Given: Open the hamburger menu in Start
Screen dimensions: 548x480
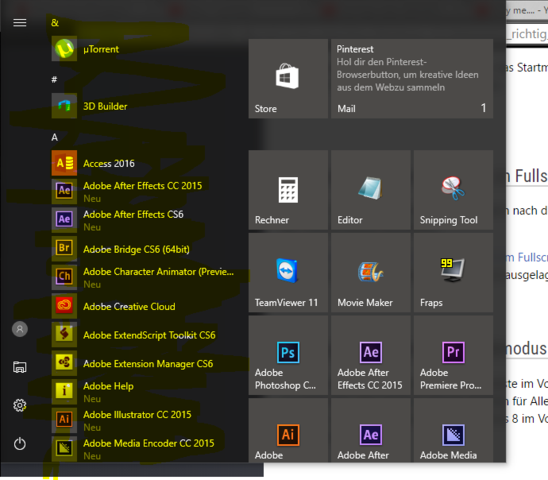Looking at the screenshot, I should point(20,23).
